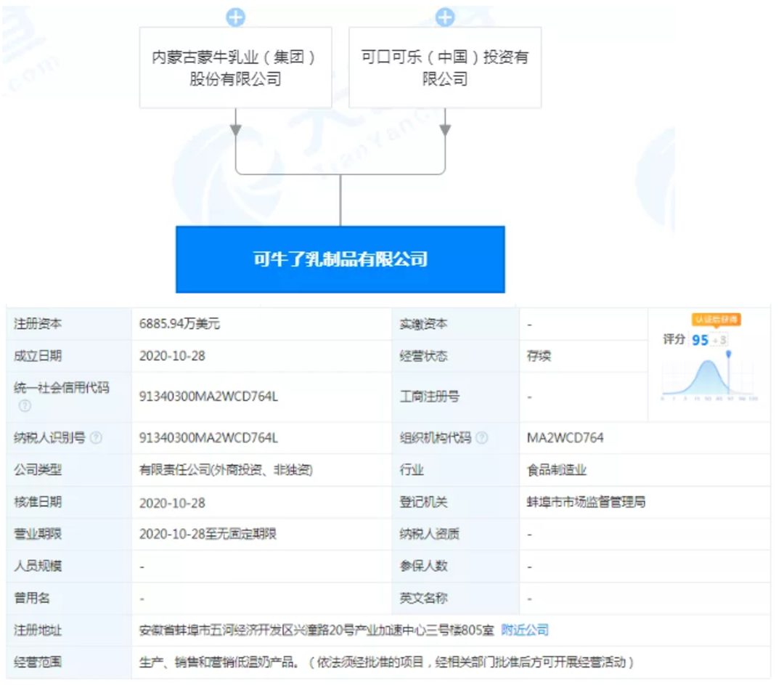
Task: Select 91340300MA2WCD764L in 统一社会信用代码 row
Action: (208, 397)
